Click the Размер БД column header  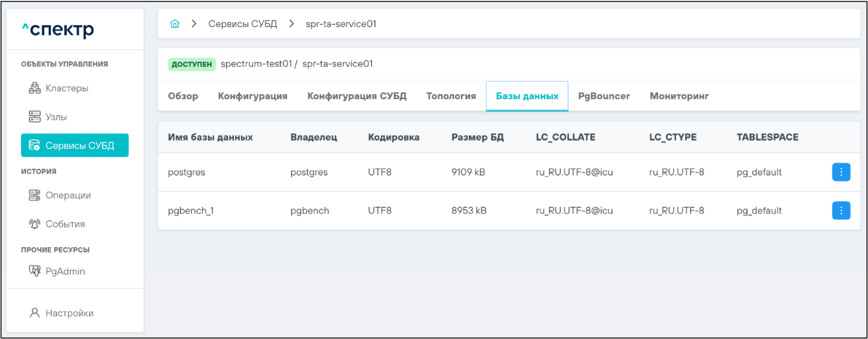coord(477,137)
